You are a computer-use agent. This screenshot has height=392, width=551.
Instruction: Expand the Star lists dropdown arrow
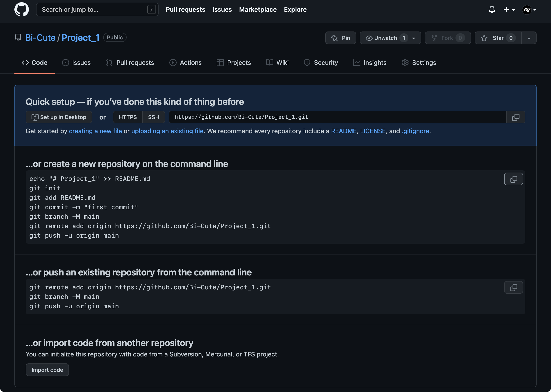(529, 38)
